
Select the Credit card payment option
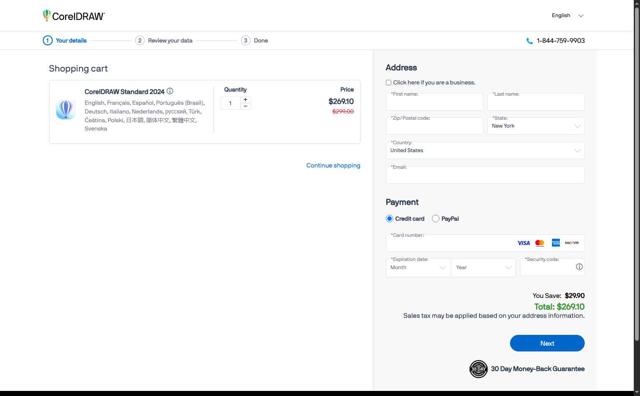(389, 218)
